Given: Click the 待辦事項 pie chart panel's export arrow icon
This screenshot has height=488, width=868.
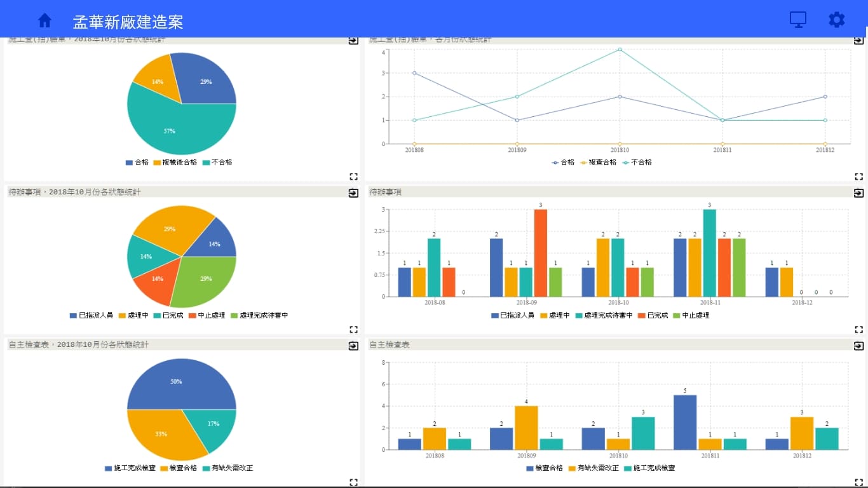Looking at the screenshot, I should (353, 193).
